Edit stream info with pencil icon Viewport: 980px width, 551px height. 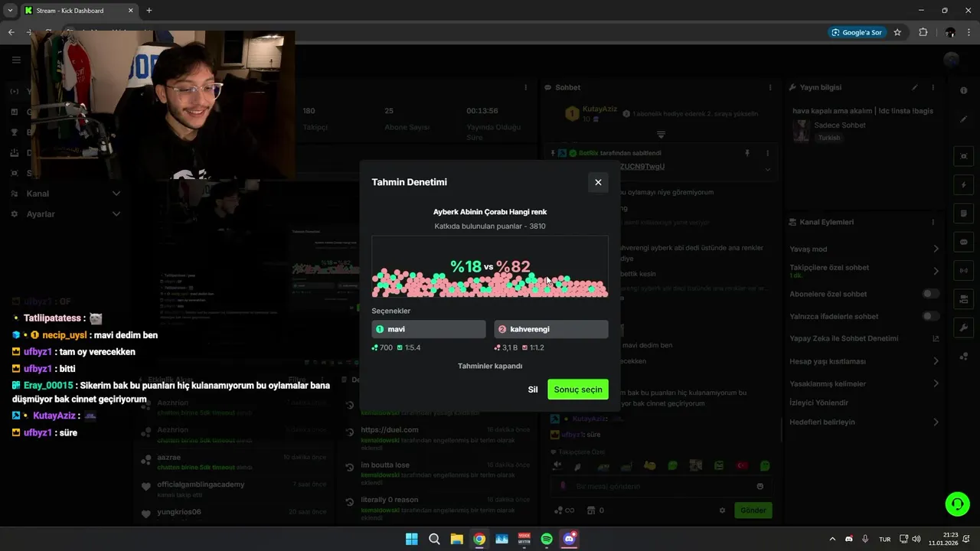914,87
